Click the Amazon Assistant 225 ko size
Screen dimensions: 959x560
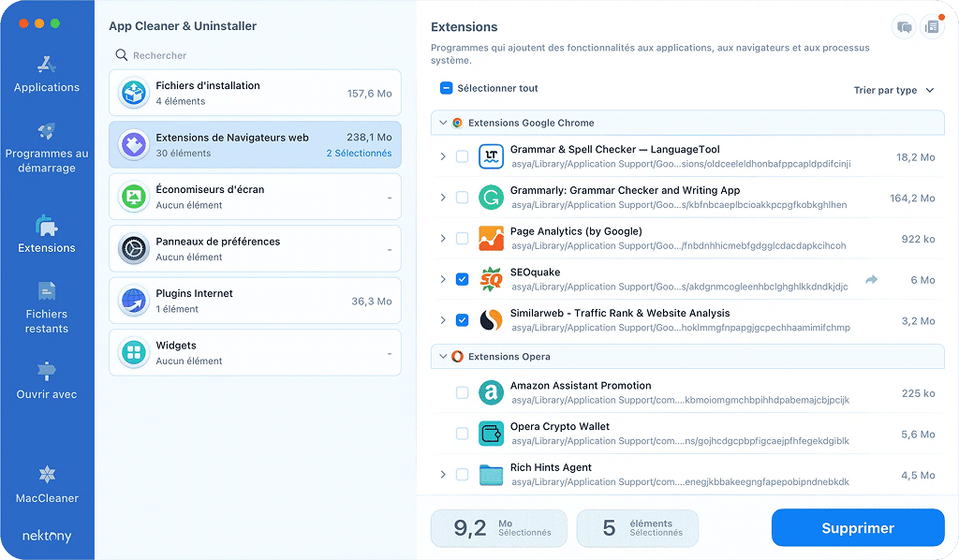(x=918, y=393)
